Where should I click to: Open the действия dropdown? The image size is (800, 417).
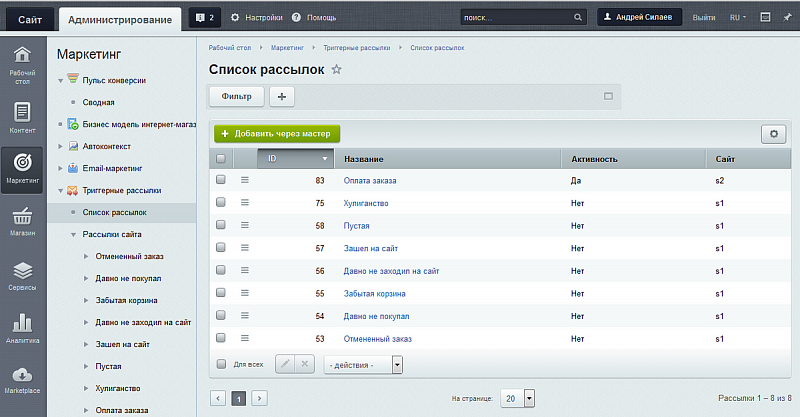point(363,365)
